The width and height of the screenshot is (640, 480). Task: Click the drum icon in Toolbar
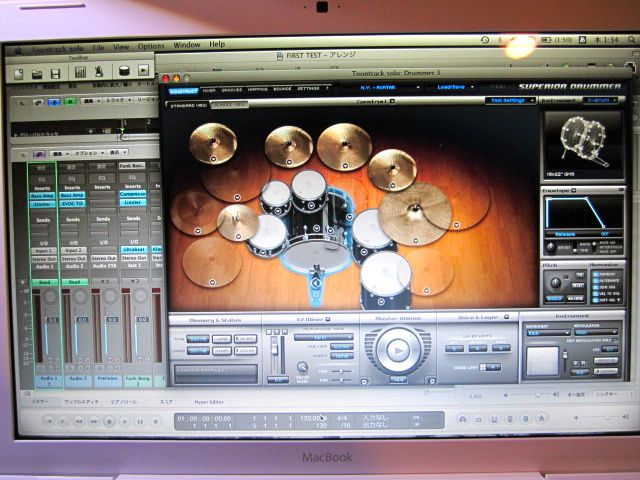124,71
